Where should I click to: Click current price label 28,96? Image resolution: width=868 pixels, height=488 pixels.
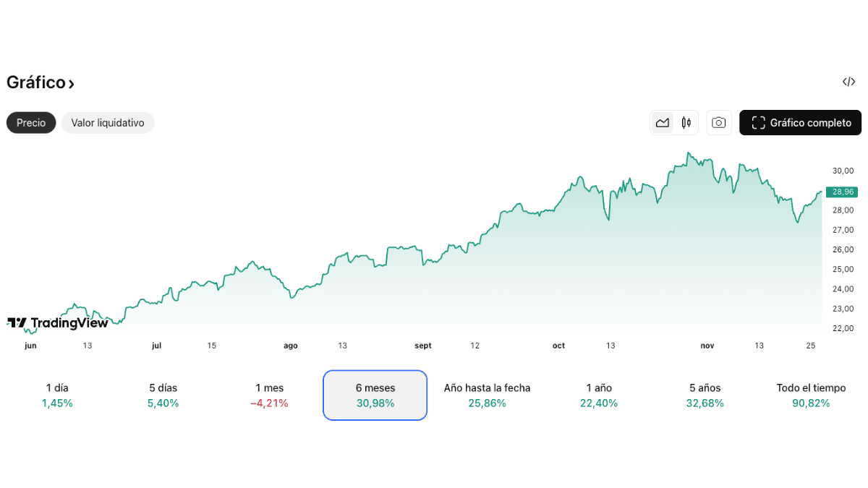tap(843, 192)
